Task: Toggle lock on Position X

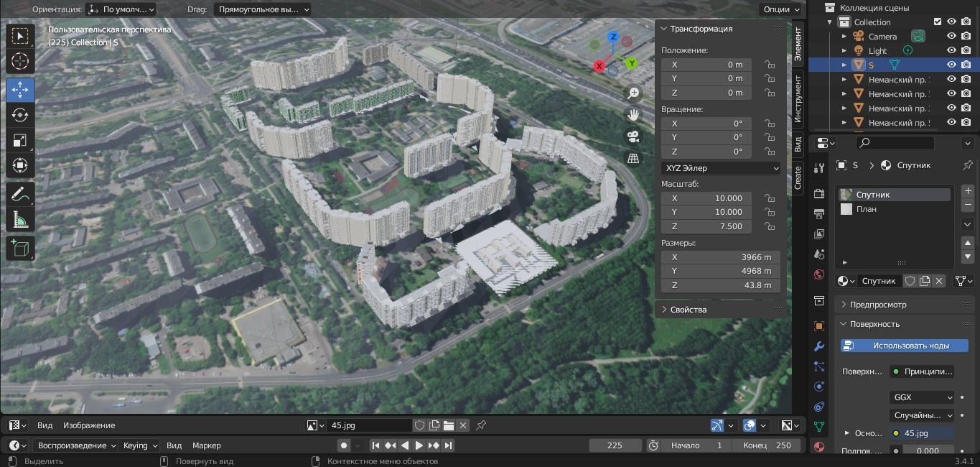Action: (770, 65)
